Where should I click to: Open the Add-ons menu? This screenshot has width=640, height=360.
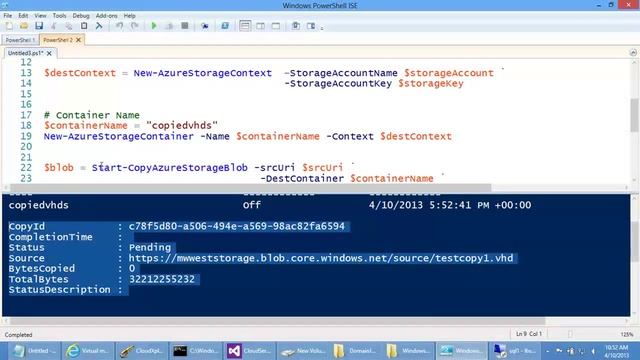click(x=107, y=16)
